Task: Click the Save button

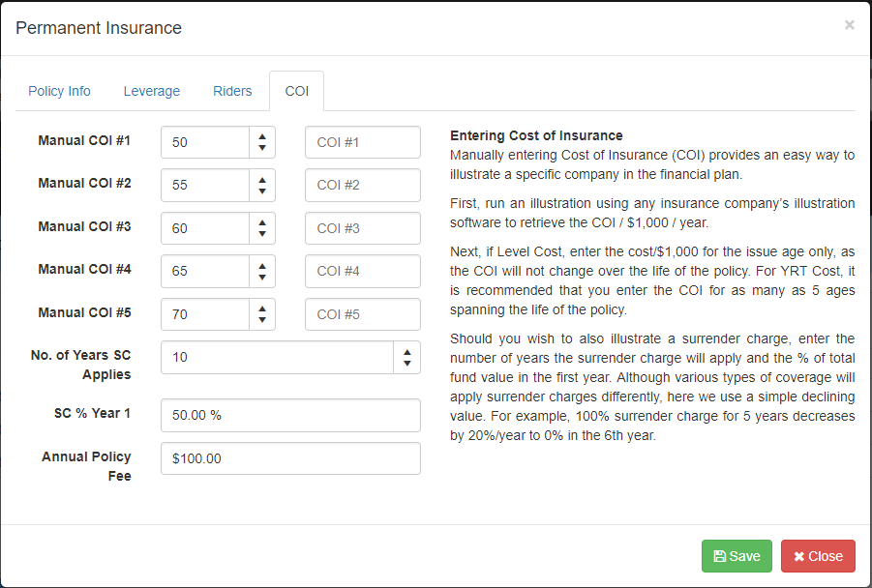Action: click(x=737, y=556)
